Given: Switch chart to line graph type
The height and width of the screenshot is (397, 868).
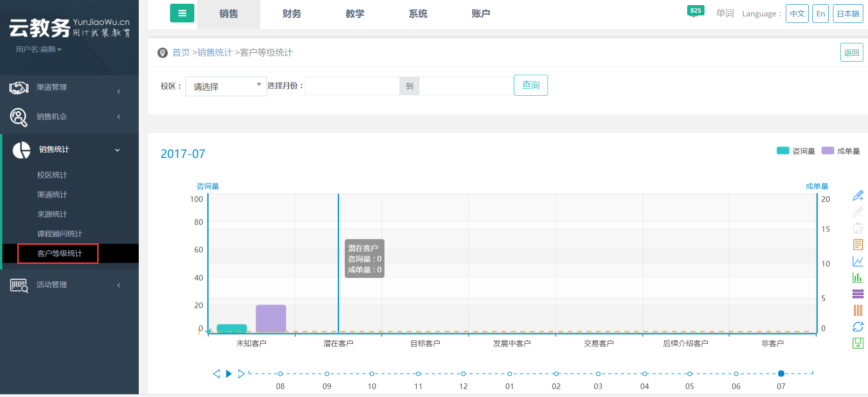Looking at the screenshot, I should tap(858, 261).
